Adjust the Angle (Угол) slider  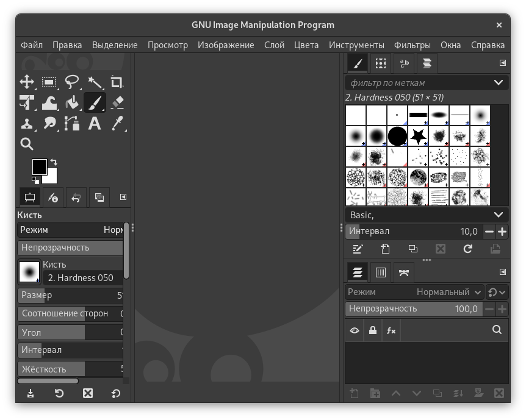(70, 332)
